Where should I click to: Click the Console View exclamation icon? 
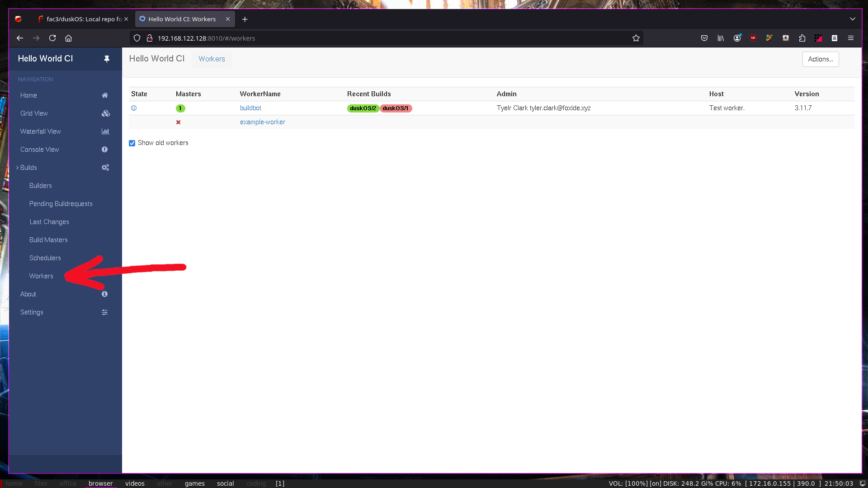tap(105, 150)
